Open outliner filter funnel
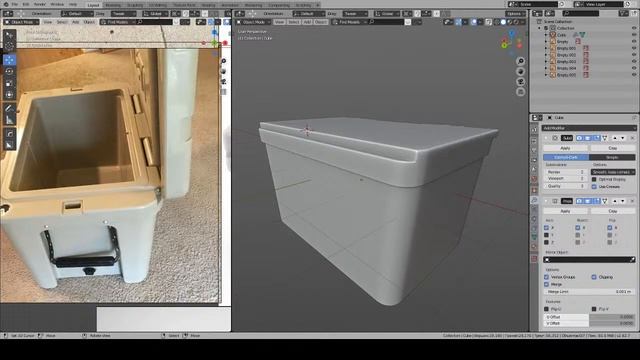This screenshot has width=640, height=360. pos(623,13)
